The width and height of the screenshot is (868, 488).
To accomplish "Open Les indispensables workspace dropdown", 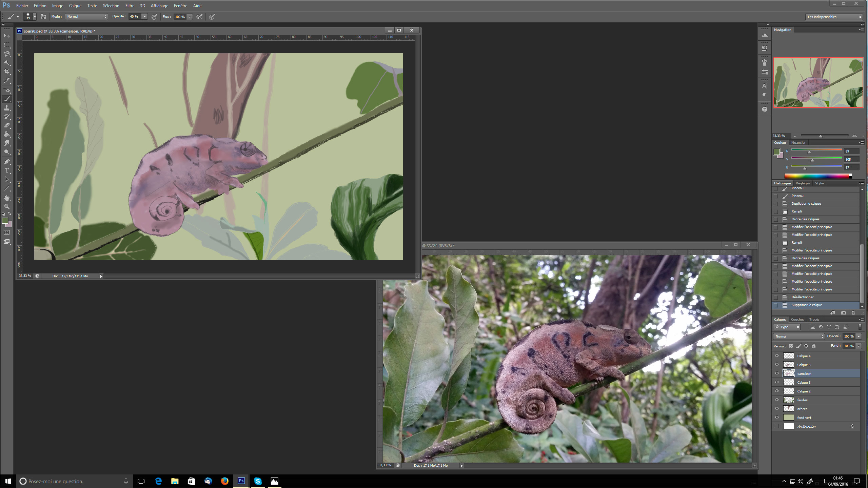I will (x=834, y=17).
